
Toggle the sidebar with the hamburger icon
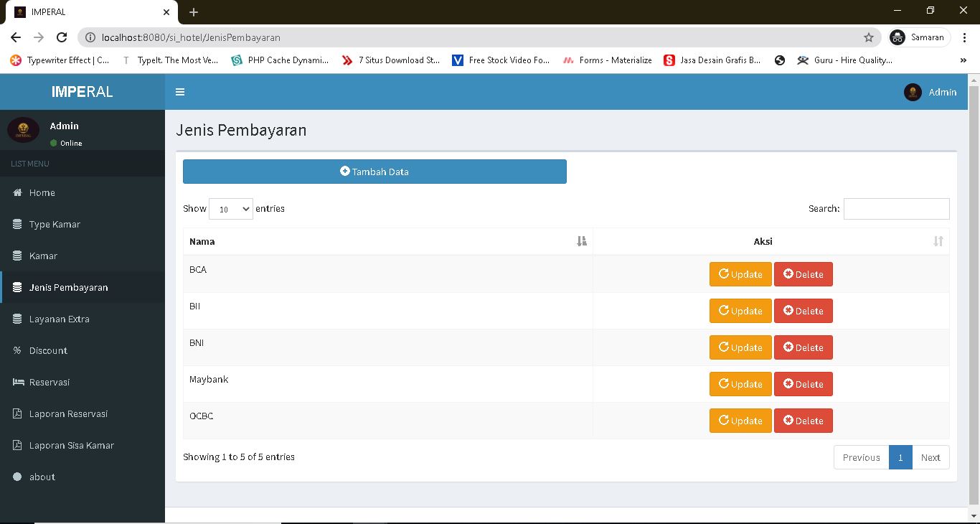[x=180, y=92]
